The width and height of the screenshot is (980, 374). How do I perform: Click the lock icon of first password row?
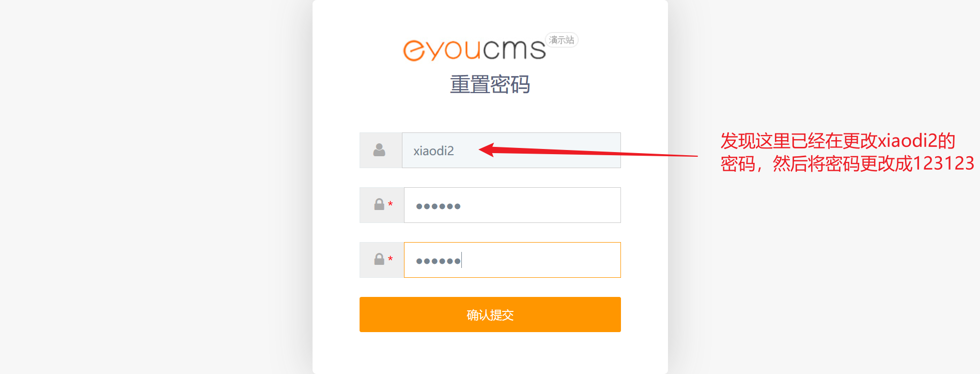tap(379, 204)
